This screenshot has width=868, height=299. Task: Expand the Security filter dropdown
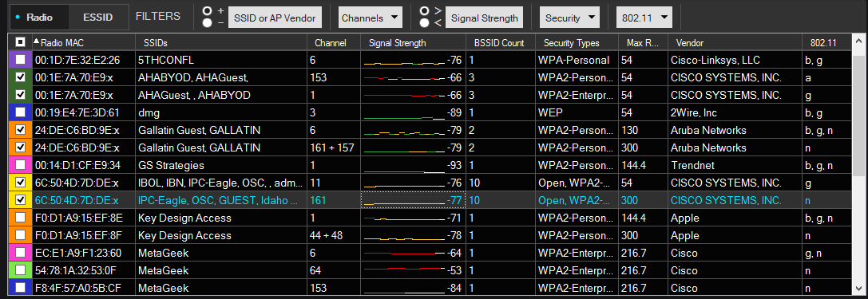569,18
